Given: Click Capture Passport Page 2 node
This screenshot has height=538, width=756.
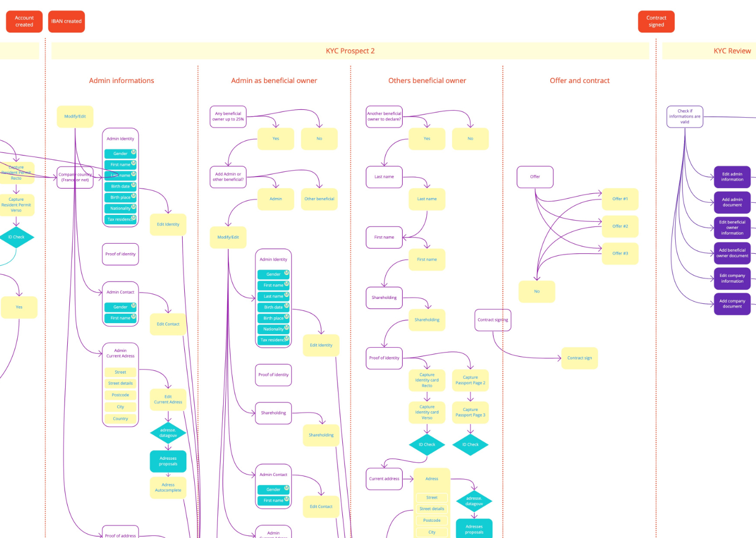Looking at the screenshot, I should pos(470,380).
